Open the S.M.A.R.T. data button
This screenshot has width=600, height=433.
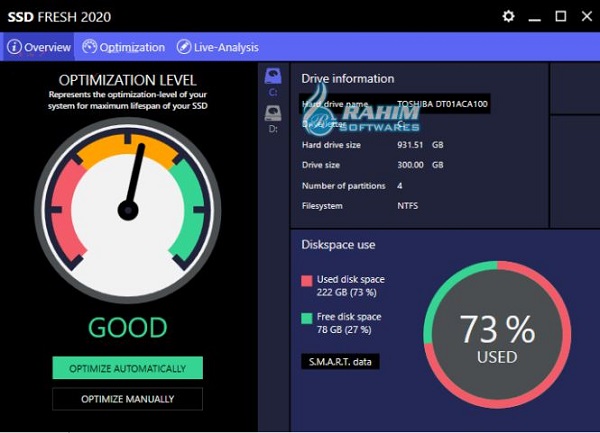(340, 361)
